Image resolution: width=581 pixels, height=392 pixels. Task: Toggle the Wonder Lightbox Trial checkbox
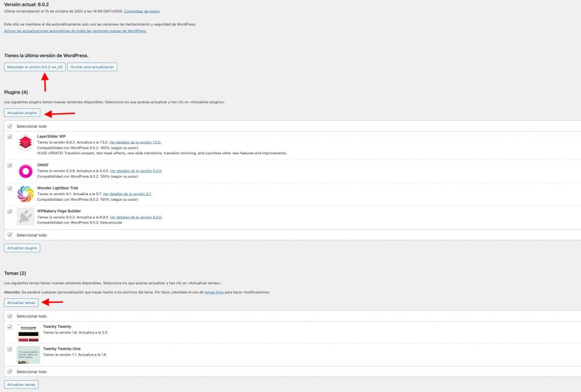click(10, 188)
